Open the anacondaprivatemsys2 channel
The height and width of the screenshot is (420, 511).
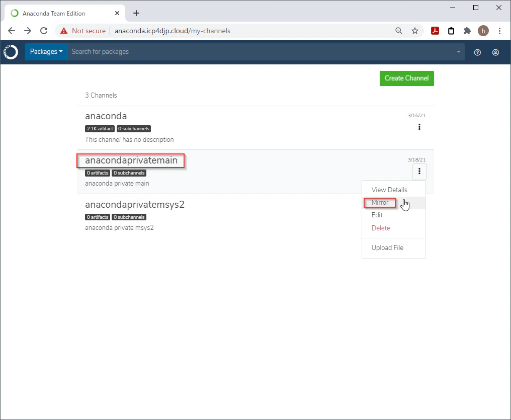point(135,204)
